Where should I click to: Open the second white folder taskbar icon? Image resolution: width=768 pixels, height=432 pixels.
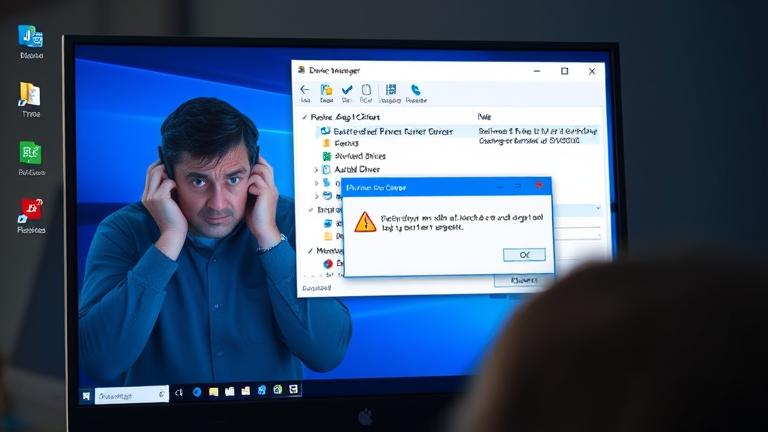(246, 390)
